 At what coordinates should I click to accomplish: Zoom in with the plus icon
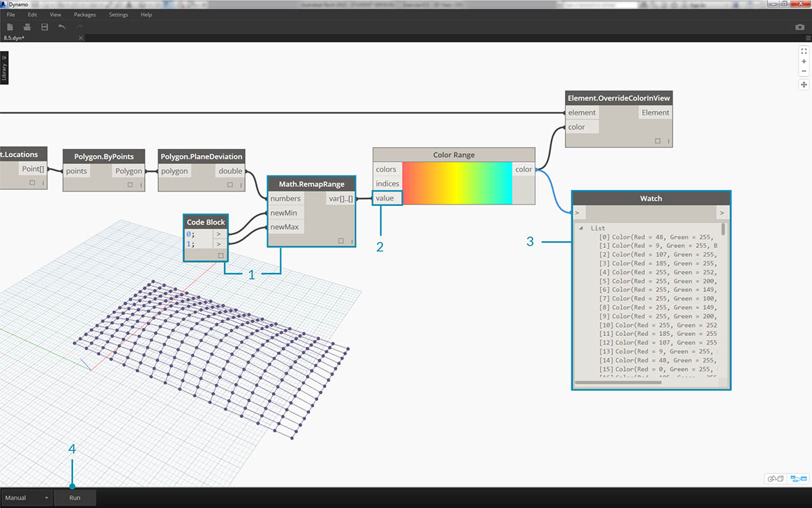click(x=804, y=61)
